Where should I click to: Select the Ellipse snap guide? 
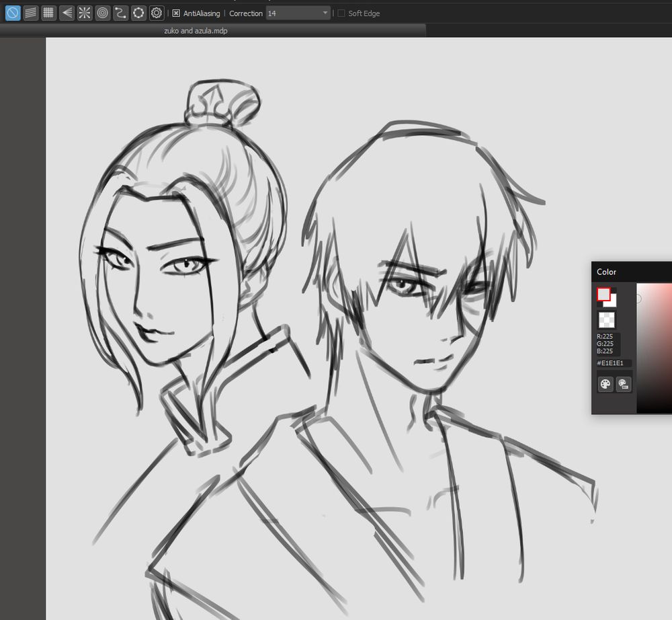(138, 13)
